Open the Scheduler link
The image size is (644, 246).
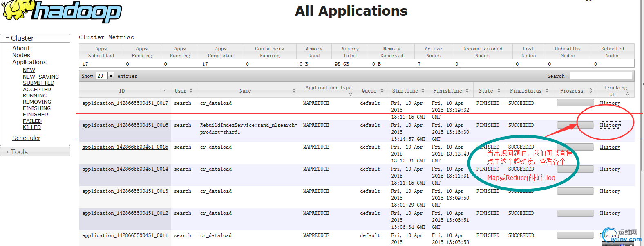(x=26, y=138)
